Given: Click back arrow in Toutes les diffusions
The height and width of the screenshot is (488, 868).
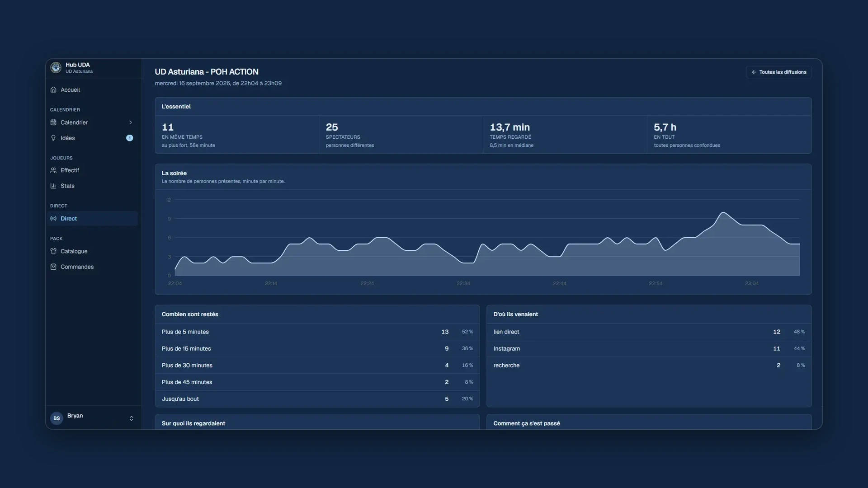Looking at the screenshot, I should (x=754, y=72).
